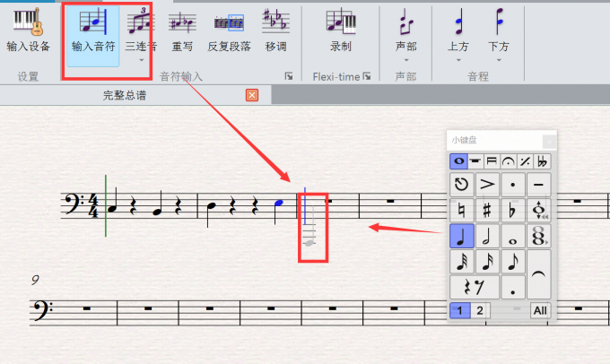
Task: Select the double-flat accidentals keypad tab
Action: pos(543,161)
